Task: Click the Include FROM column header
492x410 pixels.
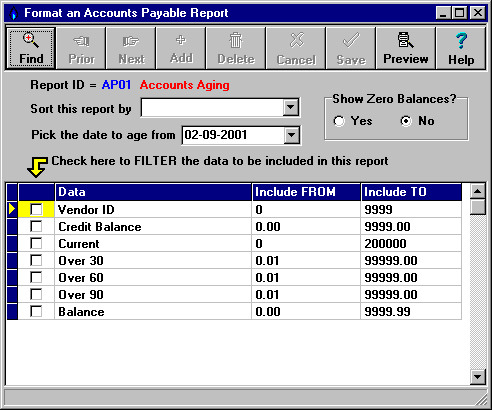Action: coord(306,192)
